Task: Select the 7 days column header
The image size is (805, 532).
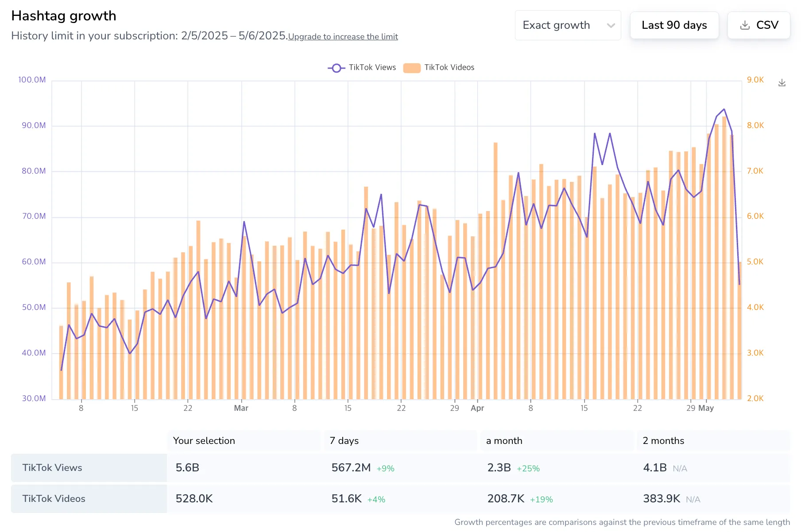Action: tap(344, 441)
